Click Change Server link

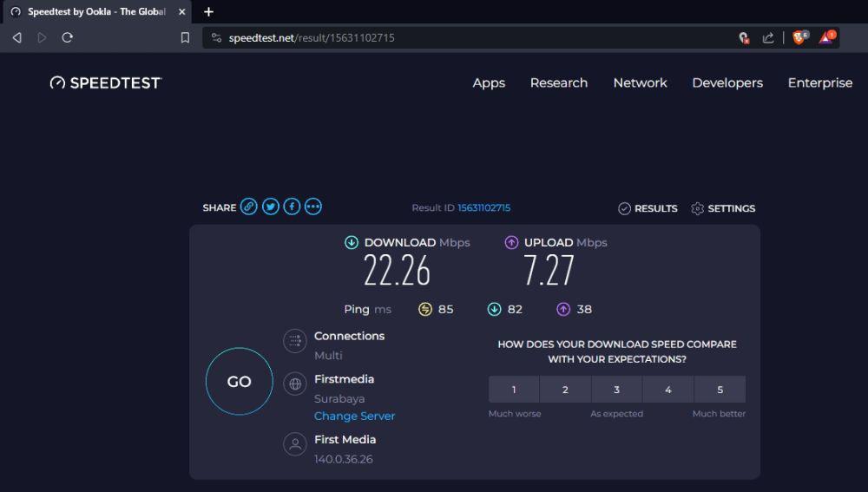(354, 416)
